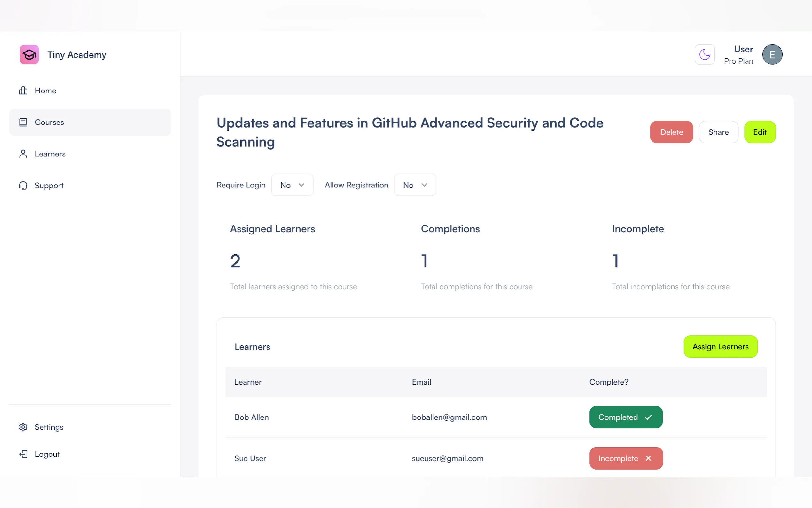This screenshot has width=812, height=508.
Task: Open the Support menu item
Action: 49,186
